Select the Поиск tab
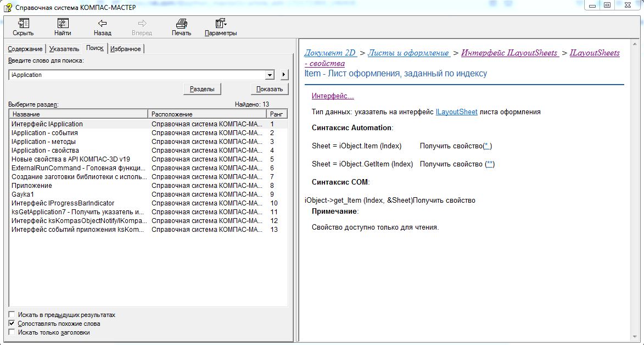The width and height of the screenshot is (644, 345). [x=95, y=48]
